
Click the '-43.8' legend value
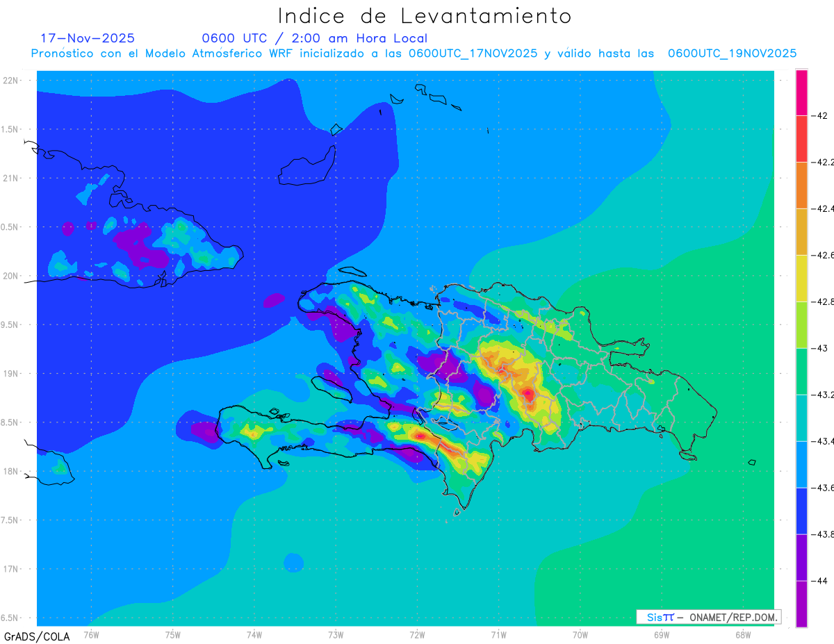(823, 534)
